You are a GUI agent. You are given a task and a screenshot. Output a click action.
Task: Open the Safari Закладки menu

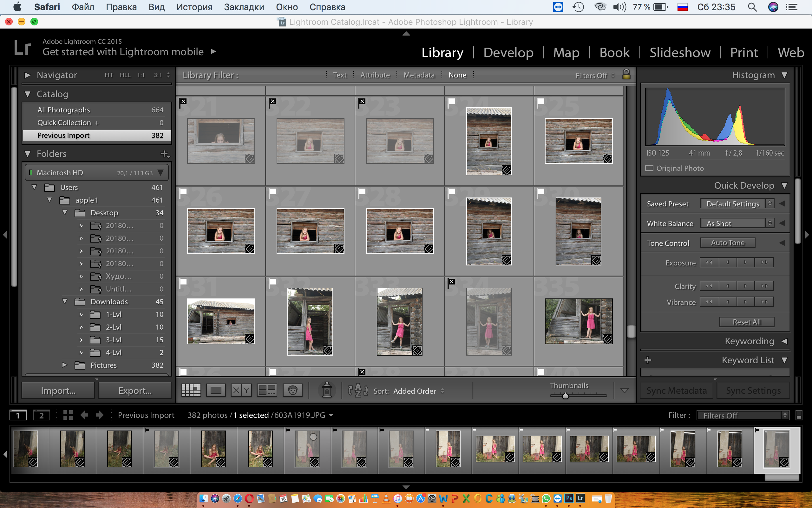pyautogui.click(x=244, y=7)
